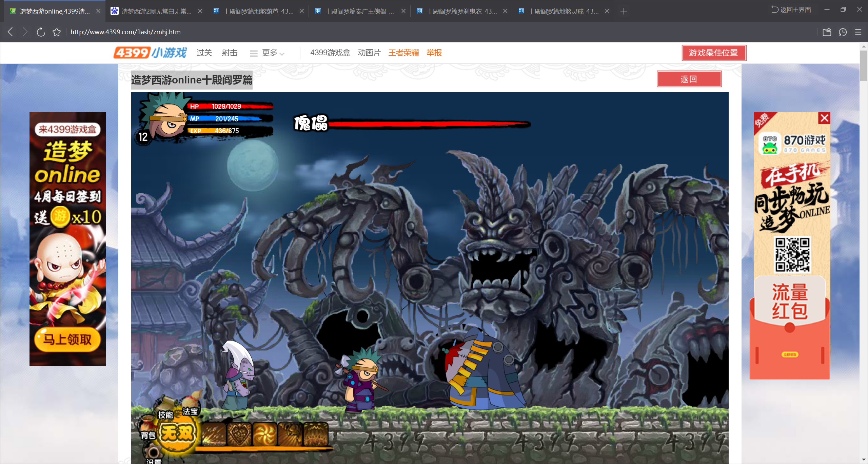Viewport: 868px width, 464px height.
Task: Click the player blue MP bar 201/245
Action: (231, 119)
